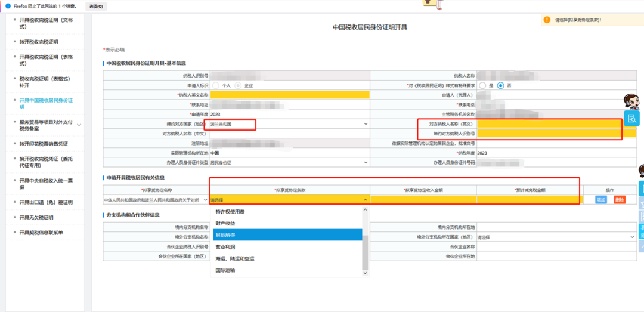Click the 请选择[拟享受协定条款]! warning message
This screenshot has width=644, height=312.
pos(578,20)
